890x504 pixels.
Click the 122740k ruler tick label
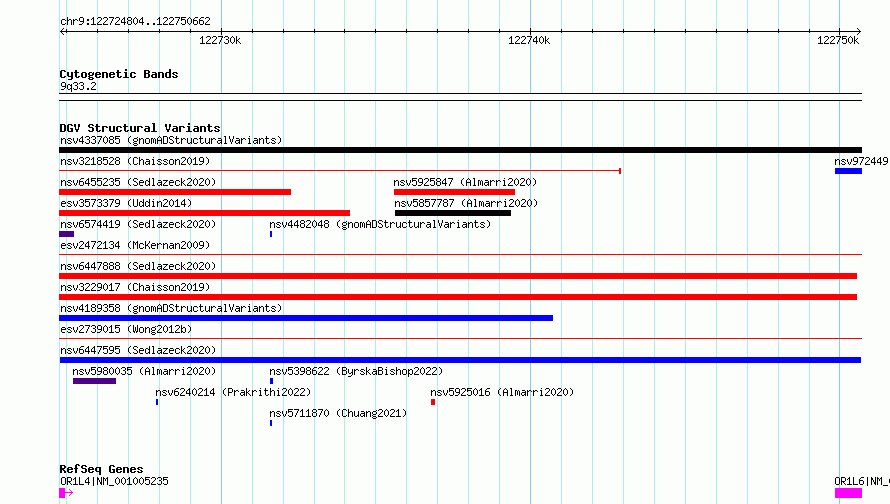529,40
